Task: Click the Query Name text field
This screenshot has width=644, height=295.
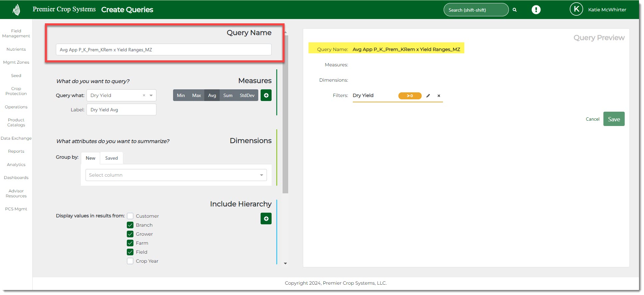Action: [x=163, y=50]
